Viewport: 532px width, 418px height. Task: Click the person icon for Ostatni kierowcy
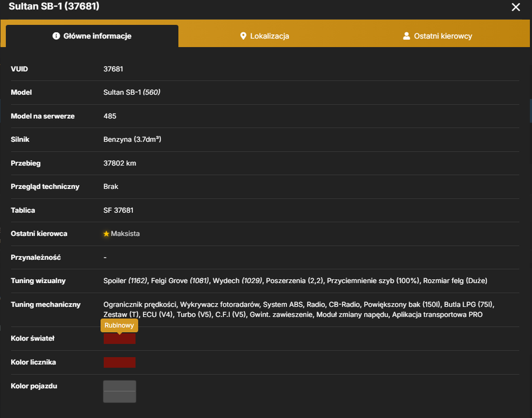407,36
